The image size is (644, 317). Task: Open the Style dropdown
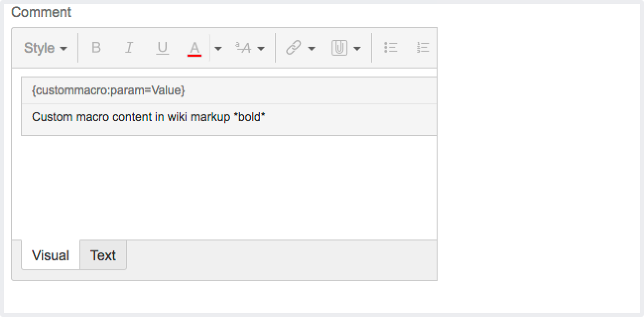click(x=45, y=48)
